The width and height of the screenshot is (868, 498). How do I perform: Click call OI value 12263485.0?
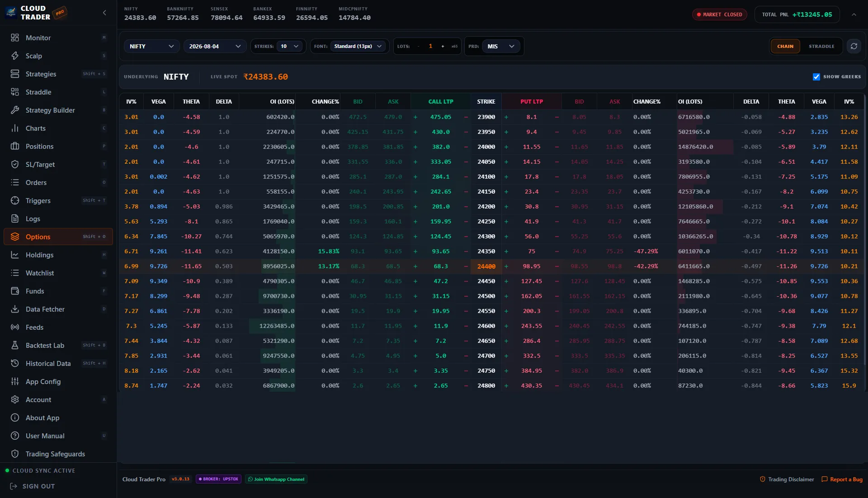point(277,326)
